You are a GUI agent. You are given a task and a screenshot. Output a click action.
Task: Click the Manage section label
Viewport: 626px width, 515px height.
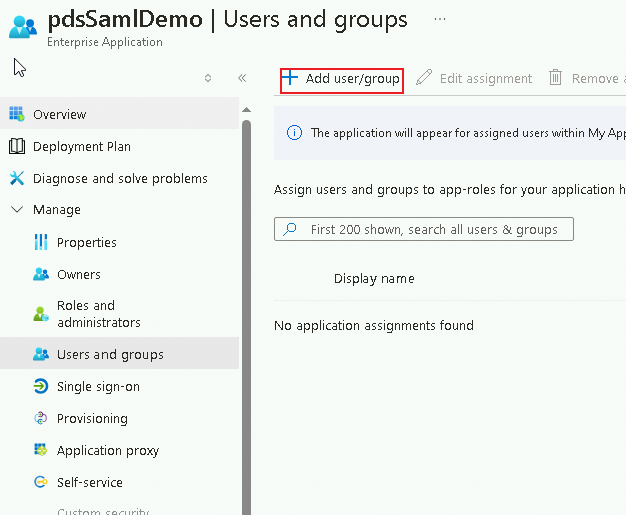[x=57, y=210]
